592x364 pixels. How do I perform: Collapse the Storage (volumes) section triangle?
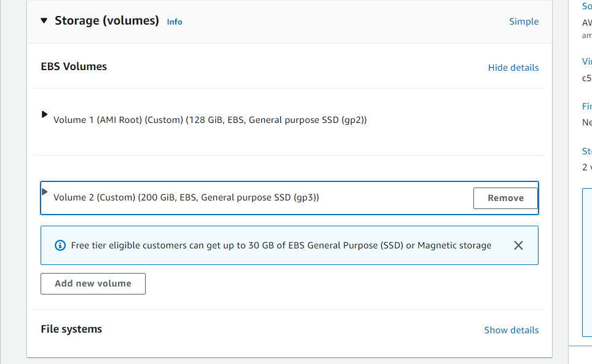click(x=44, y=21)
